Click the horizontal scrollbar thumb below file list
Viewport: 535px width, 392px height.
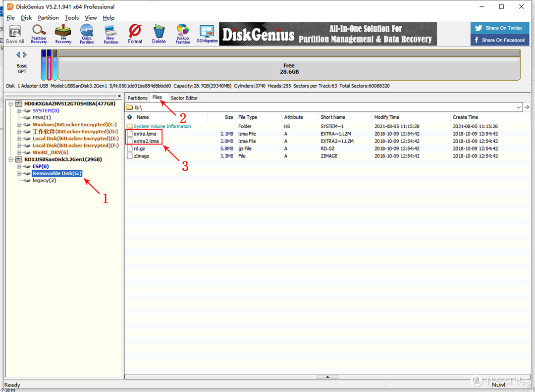tap(327, 377)
